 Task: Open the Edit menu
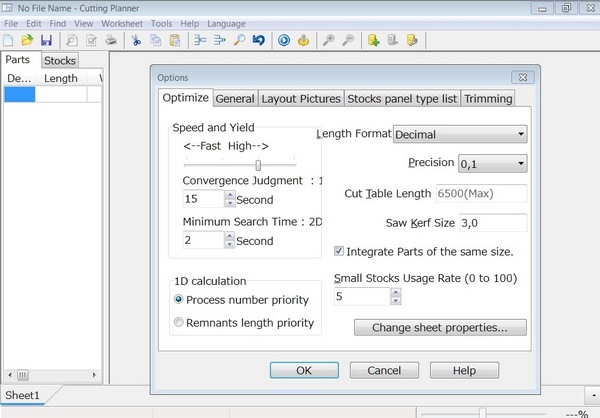34,24
